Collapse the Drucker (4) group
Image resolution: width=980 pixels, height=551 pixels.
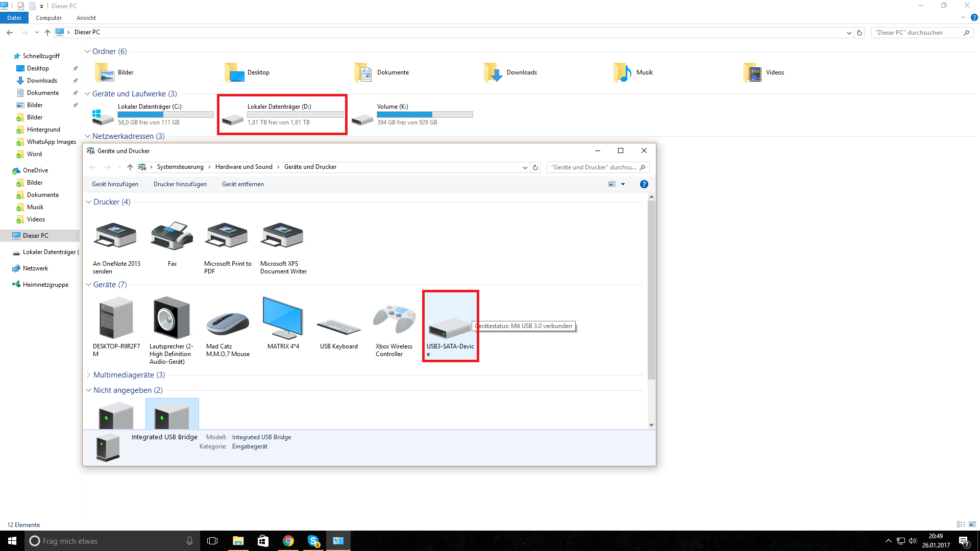coord(88,202)
